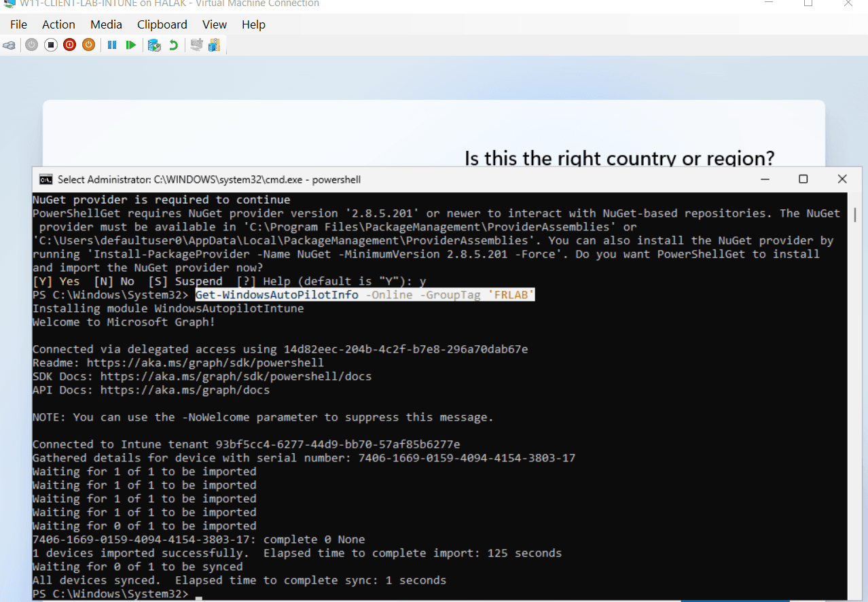
Task: Send Ctrl+Alt+Delete to the virtual machine
Action: [10, 45]
